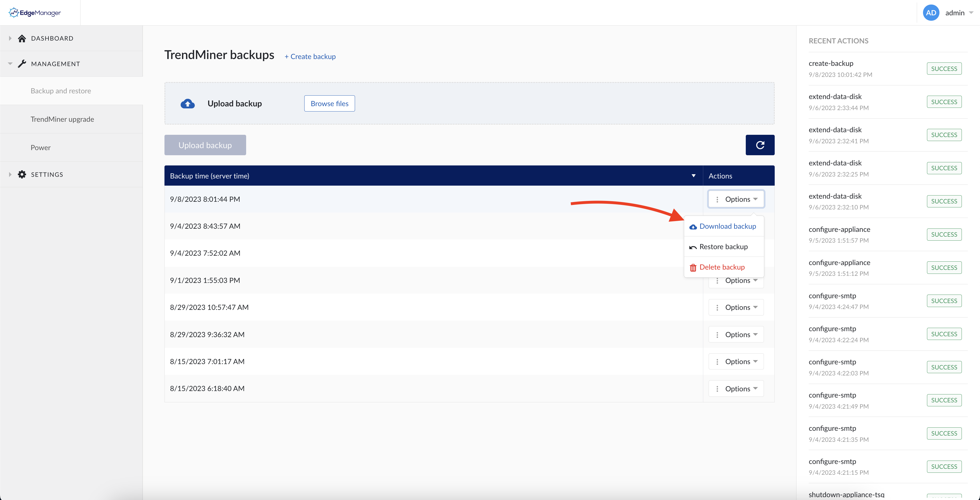Click the trash icon beside Delete backup
This screenshot has width=980, height=500.
693,267
